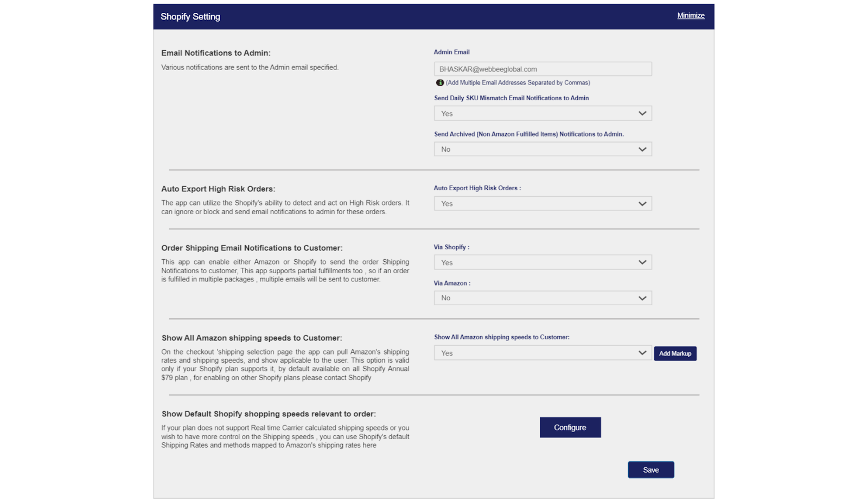Open the Archived Non Amazon Fulfilled Items dropdown
Viewport: 868px width, 502px height.
pos(542,149)
